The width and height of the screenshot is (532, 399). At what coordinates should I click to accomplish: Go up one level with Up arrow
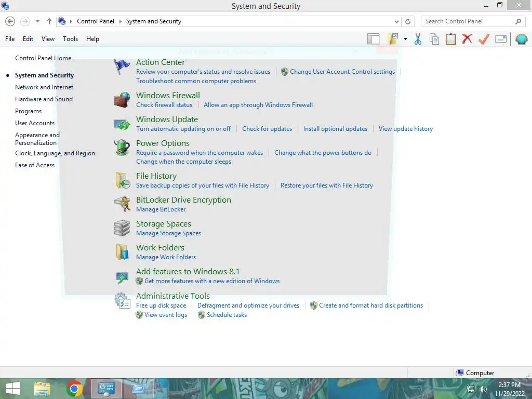click(49, 21)
